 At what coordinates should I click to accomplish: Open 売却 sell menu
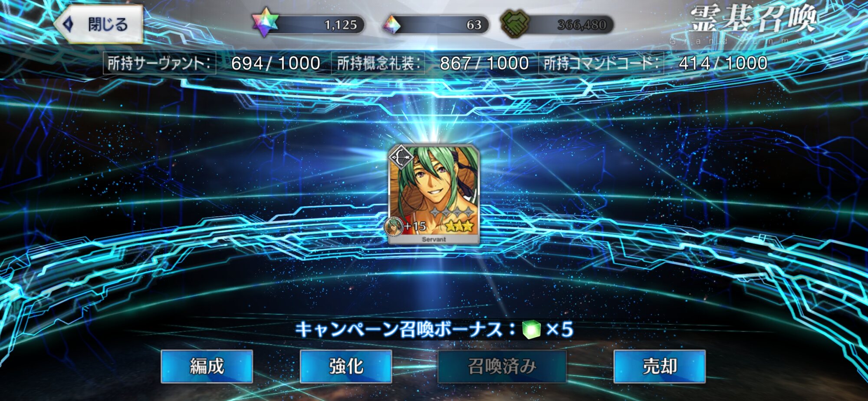(660, 366)
